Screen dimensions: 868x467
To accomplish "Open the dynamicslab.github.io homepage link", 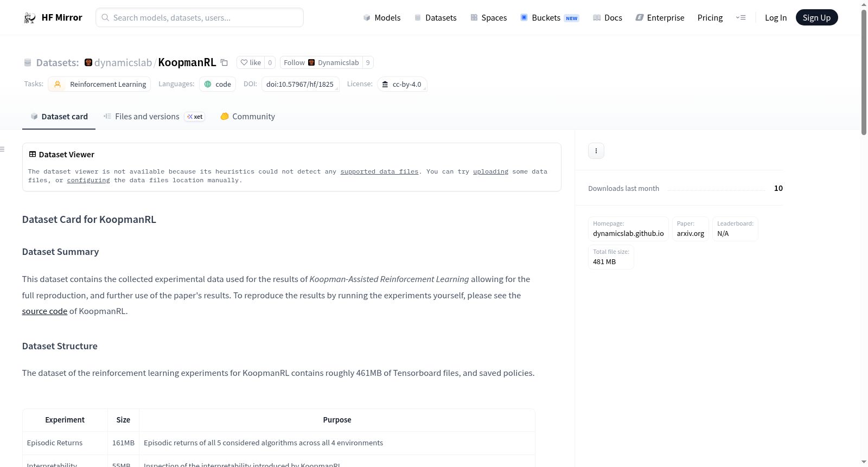I will click(x=628, y=234).
